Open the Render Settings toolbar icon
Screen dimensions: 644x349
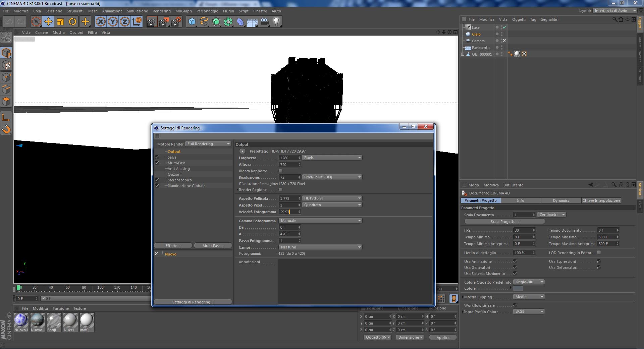(x=176, y=22)
